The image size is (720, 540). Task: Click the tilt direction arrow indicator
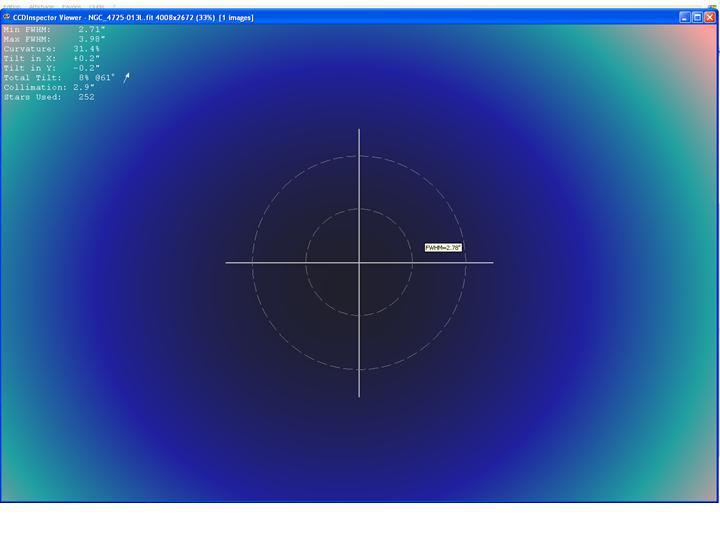pyautogui.click(x=127, y=78)
